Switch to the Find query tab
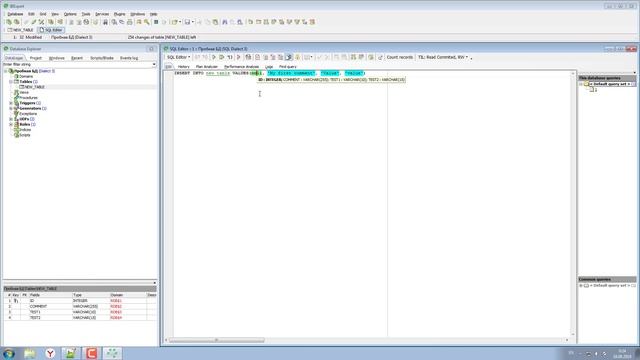The height and width of the screenshot is (360, 640). [288, 67]
